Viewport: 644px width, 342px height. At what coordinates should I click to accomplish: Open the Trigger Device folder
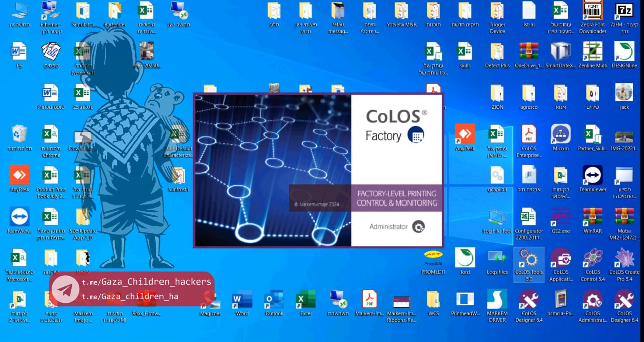[497, 12]
